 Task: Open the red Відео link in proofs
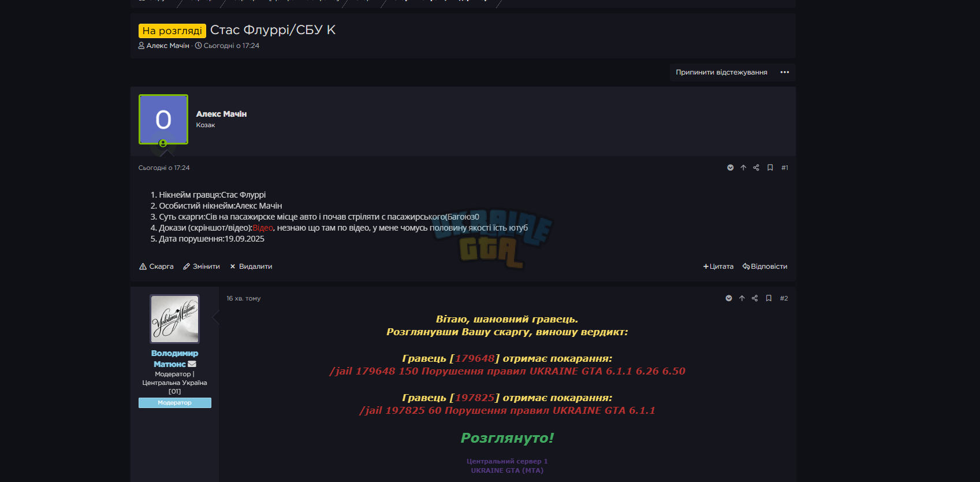[262, 228]
